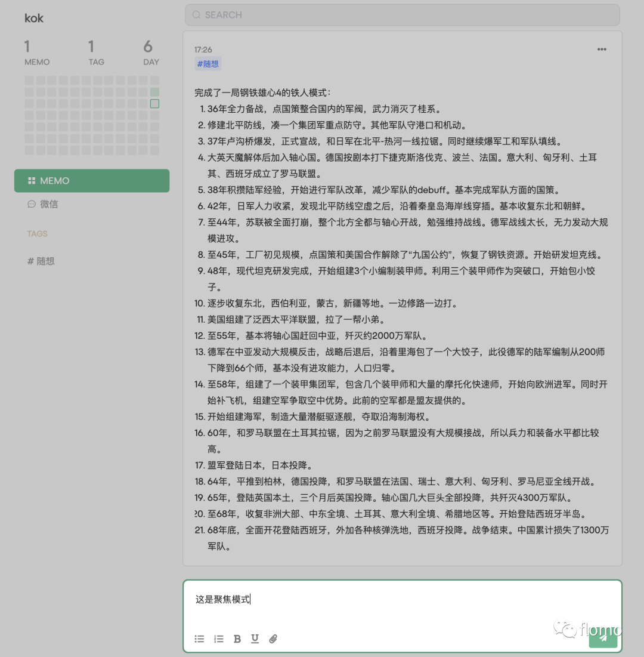This screenshot has width=644, height=657.
Task: Select MEMO in the sidebar
Action: coord(92,181)
